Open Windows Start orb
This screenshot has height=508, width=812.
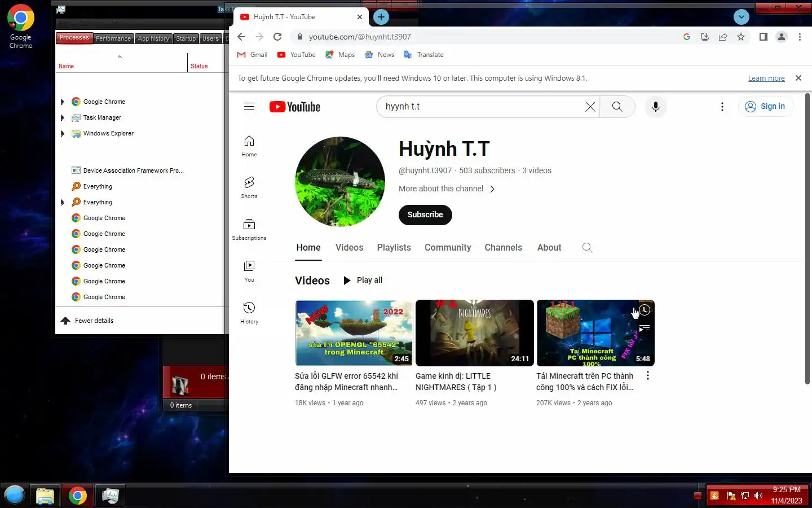point(15,496)
